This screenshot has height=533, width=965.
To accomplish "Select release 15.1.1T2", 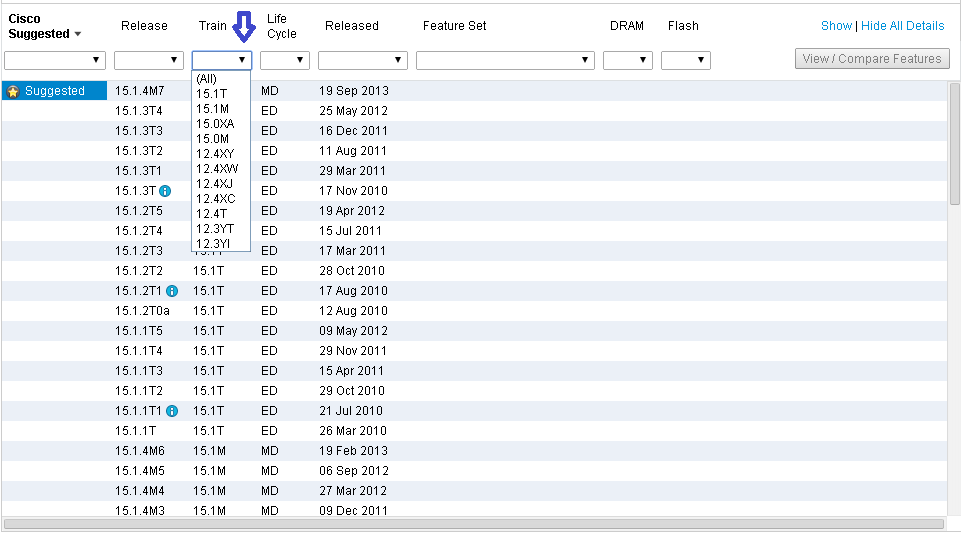I will coord(138,391).
